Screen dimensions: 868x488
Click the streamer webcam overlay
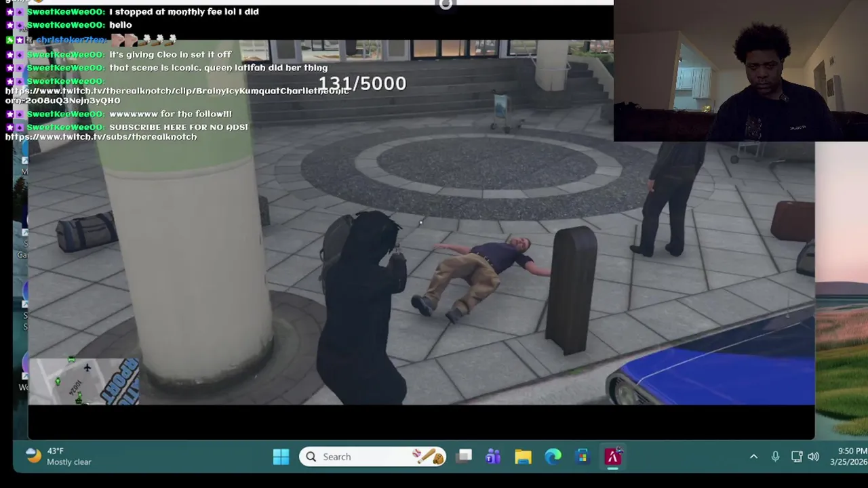coord(741,70)
